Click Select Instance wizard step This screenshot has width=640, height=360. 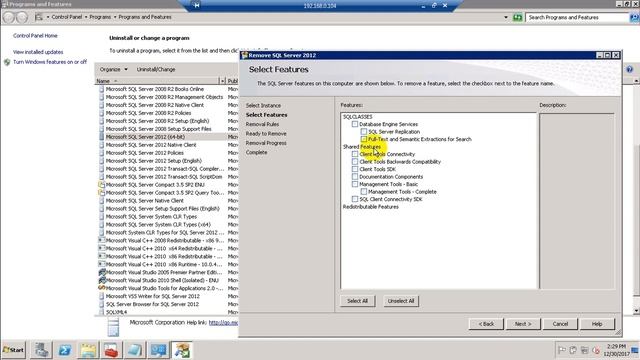(x=263, y=105)
